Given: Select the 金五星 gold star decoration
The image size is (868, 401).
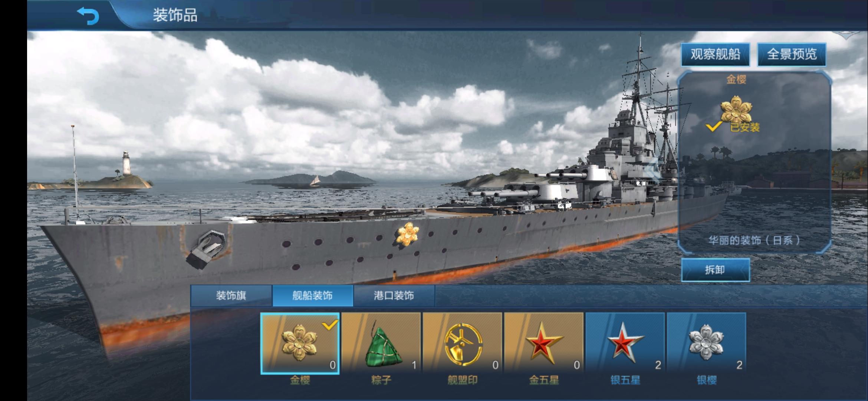Looking at the screenshot, I should pyautogui.click(x=544, y=343).
